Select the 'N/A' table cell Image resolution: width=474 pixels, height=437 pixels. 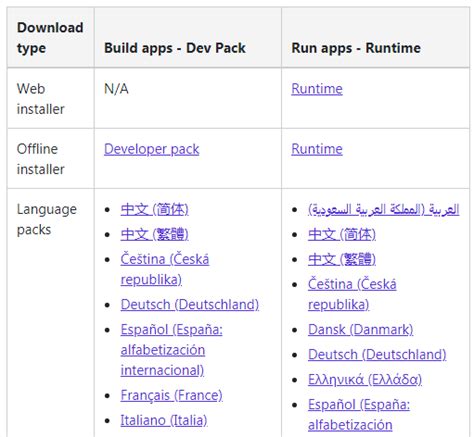tap(116, 89)
